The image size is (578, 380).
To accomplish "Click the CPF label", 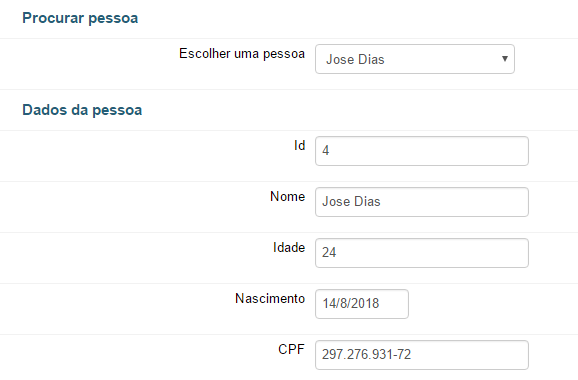I will point(291,349).
